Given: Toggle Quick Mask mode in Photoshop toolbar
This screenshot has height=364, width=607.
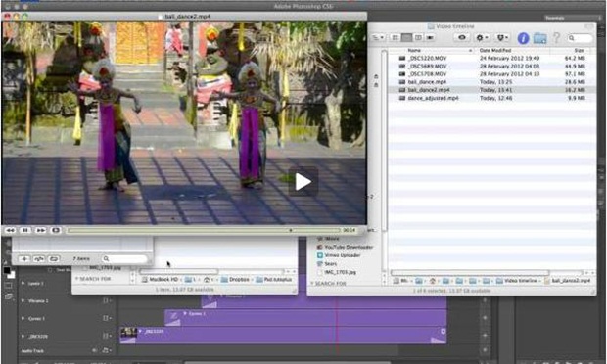Looking at the screenshot, I should click(8, 286).
